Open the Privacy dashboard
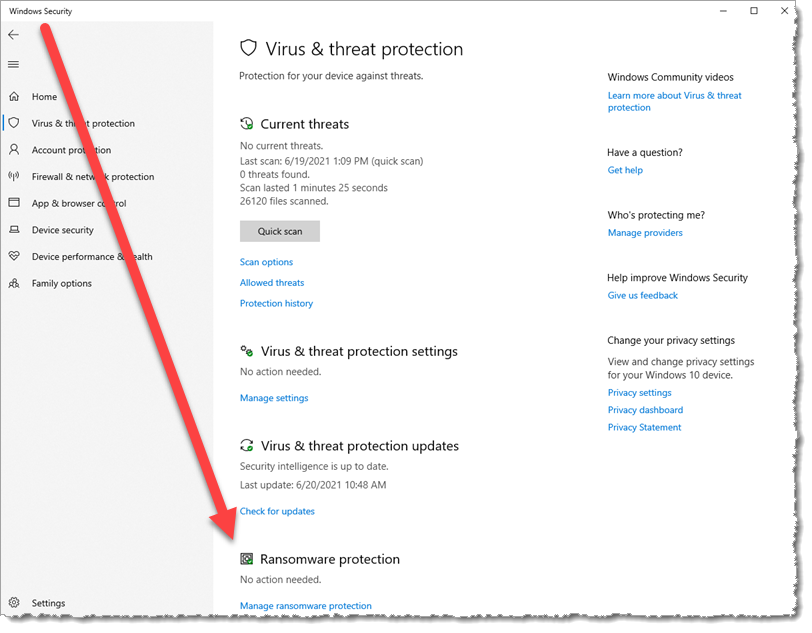 point(645,410)
